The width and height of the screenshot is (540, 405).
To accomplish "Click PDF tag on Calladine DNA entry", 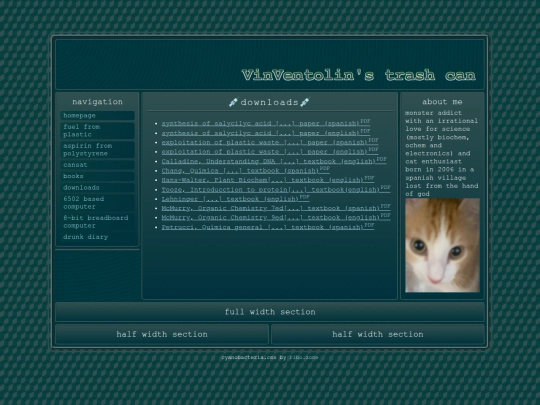I will [382, 159].
